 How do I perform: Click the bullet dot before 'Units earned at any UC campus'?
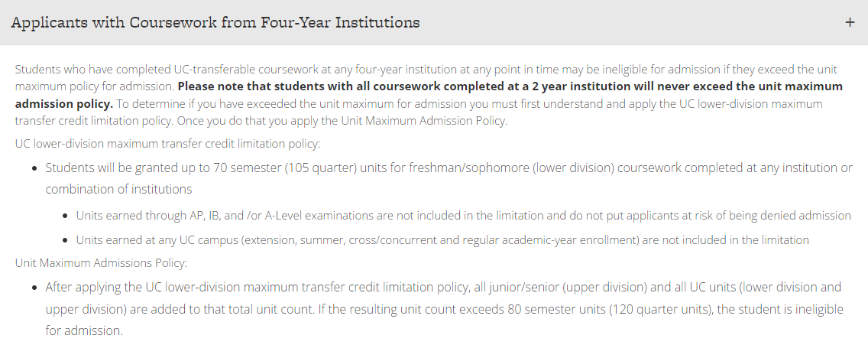(65, 240)
